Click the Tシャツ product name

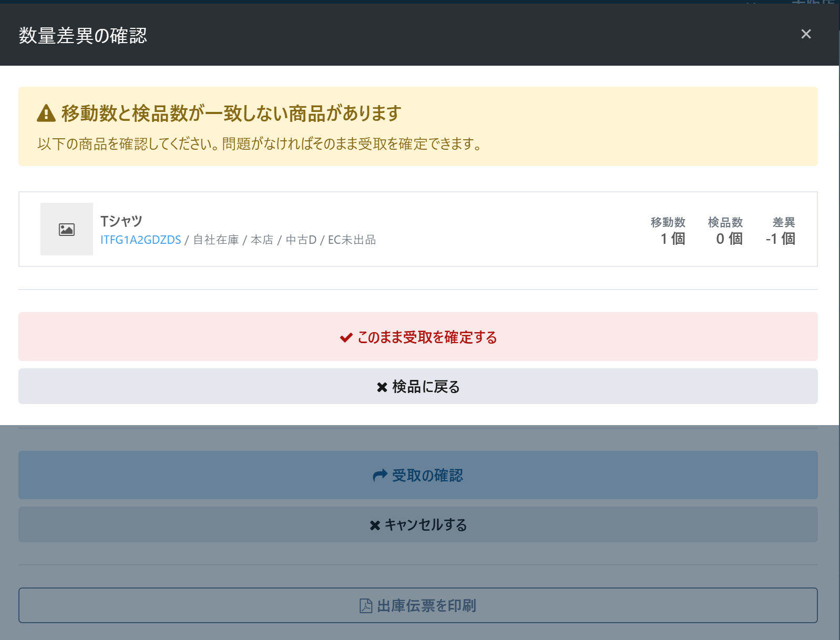121,221
